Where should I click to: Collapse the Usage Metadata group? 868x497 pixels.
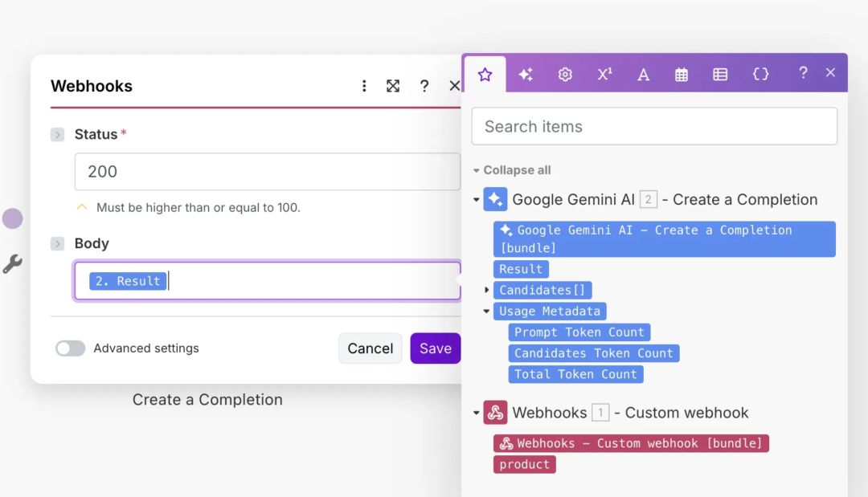(486, 312)
